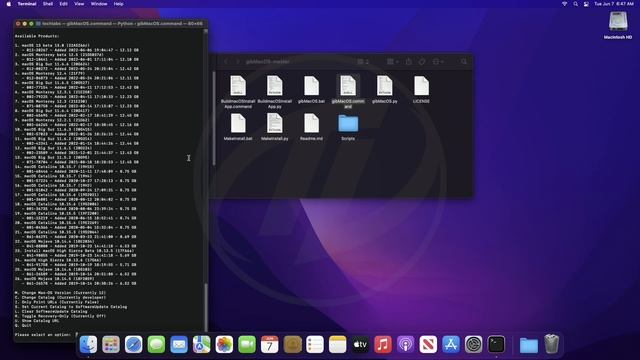Open Finder action (more) dropdown
Screen dimensions: 640x360
438,62
